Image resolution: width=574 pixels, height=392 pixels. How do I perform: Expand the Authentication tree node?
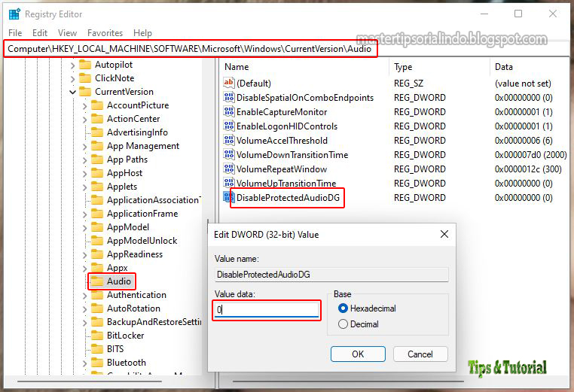[84, 296]
